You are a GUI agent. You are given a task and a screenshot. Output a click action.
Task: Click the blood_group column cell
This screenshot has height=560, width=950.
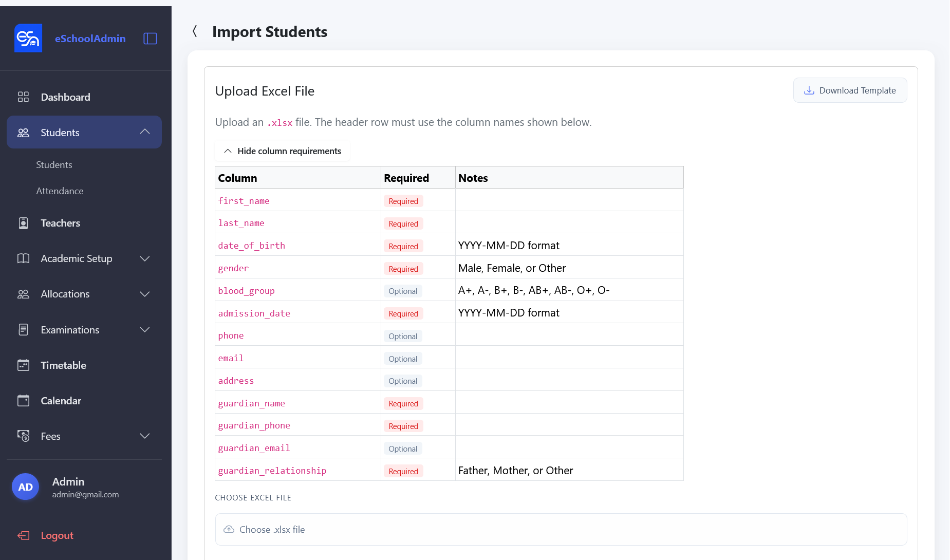(x=297, y=291)
